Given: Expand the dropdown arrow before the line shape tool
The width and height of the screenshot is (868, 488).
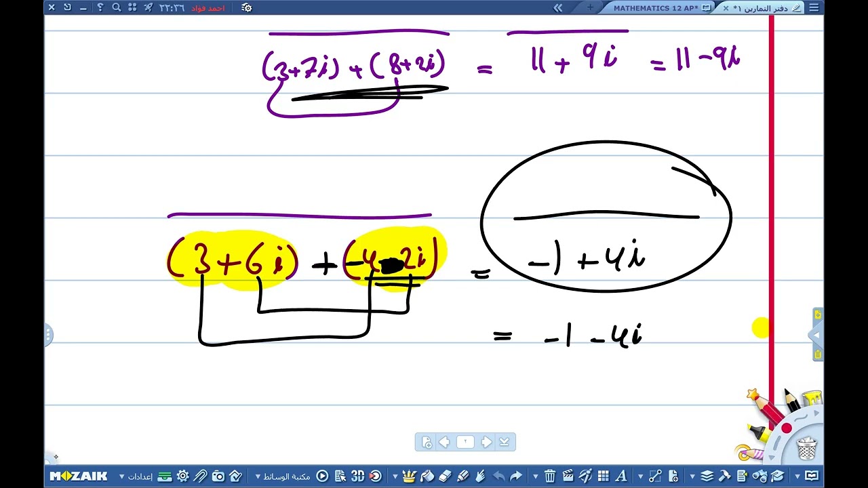Looking at the screenshot, I should 640,476.
